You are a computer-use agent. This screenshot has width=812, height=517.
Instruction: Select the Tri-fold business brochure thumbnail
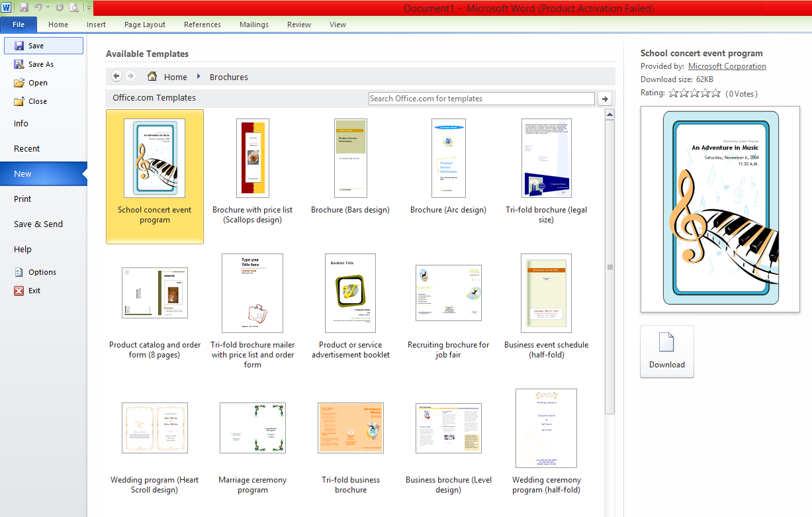pyautogui.click(x=350, y=428)
